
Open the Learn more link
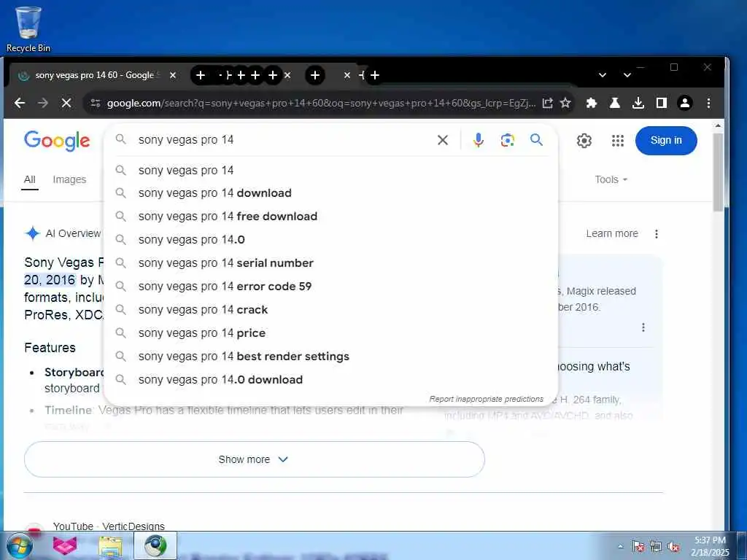(x=612, y=234)
